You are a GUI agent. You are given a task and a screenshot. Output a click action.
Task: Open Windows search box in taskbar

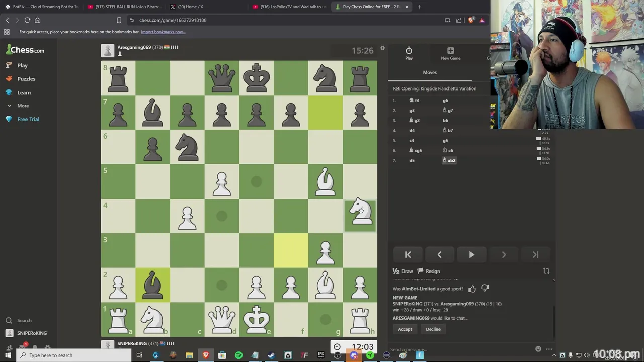pos(74,355)
